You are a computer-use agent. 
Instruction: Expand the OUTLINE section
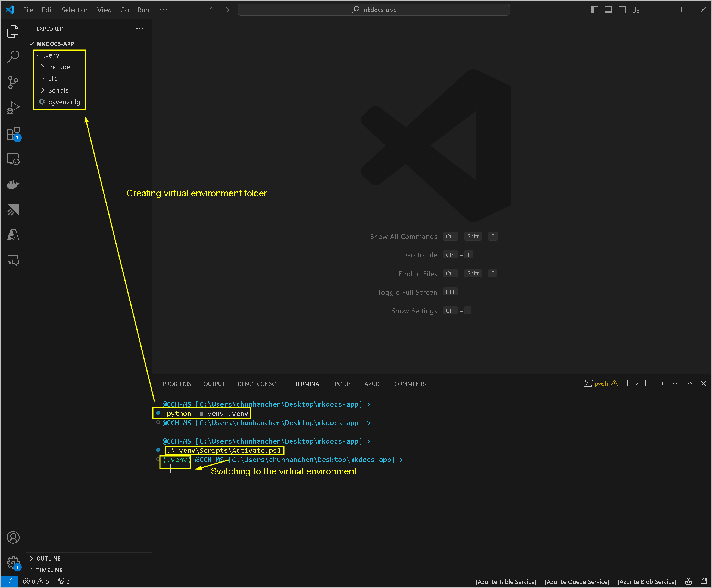(x=48, y=559)
